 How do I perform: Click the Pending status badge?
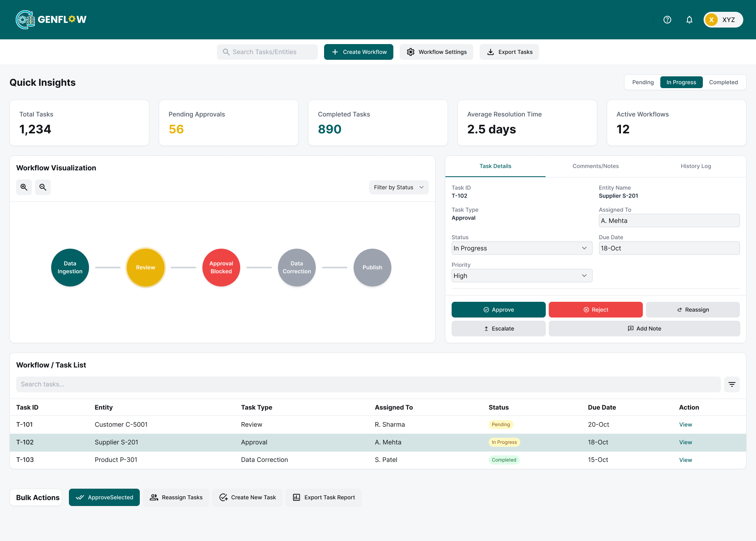[501, 425]
